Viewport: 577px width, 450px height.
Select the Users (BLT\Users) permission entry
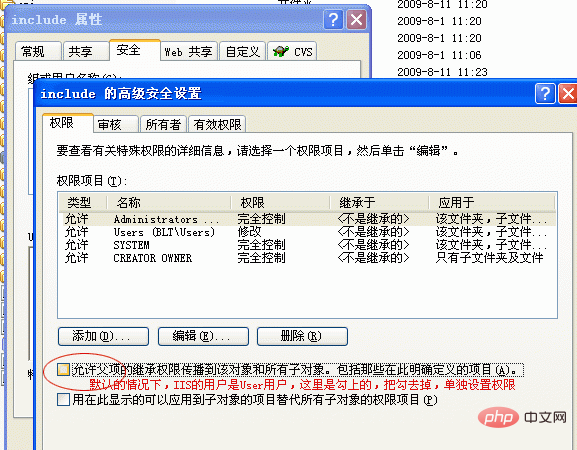click(307, 232)
